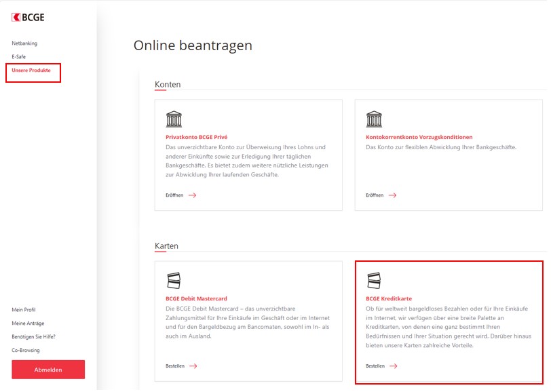Click the Privatkonto description starting 'Das unverzichtbare Konto'

pos(247,161)
